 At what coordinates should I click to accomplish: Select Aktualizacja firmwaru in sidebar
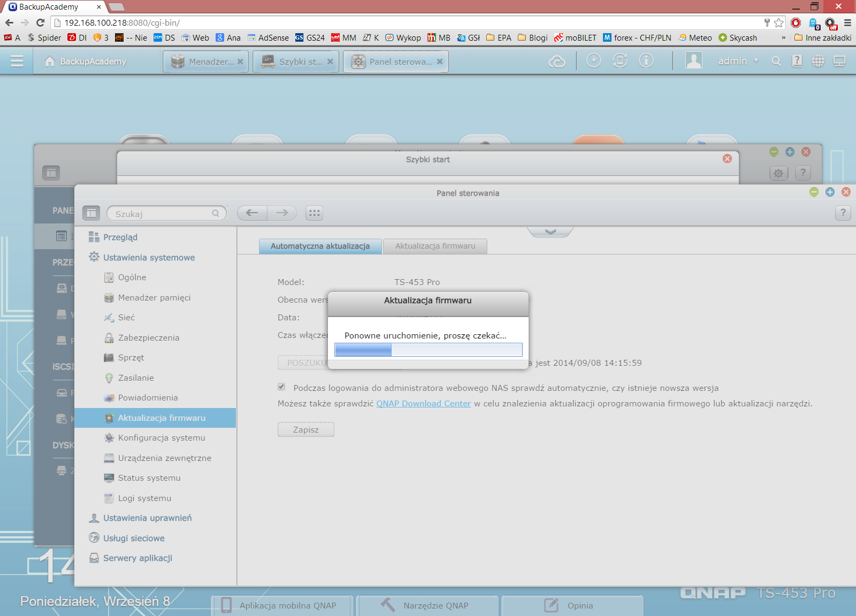(x=155, y=418)
